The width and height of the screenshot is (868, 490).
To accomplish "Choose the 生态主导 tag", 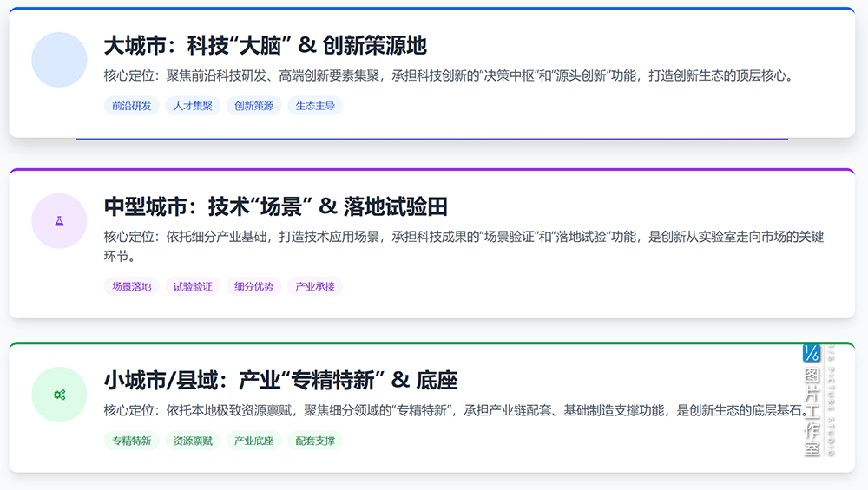I will point(315,106).
